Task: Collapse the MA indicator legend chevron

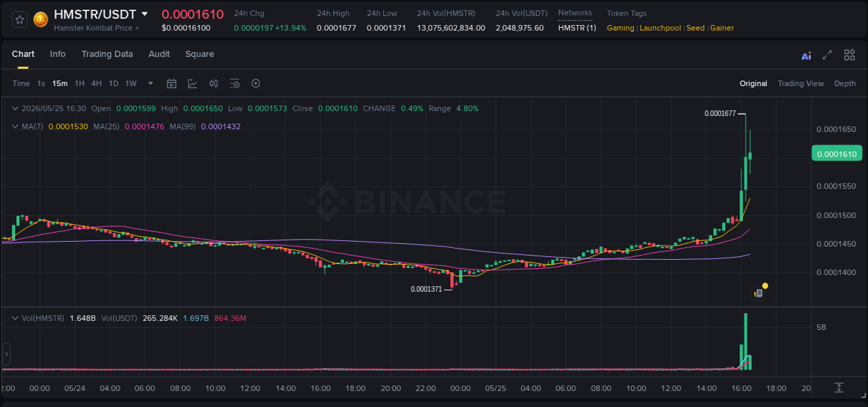Action: coord(15,126)
